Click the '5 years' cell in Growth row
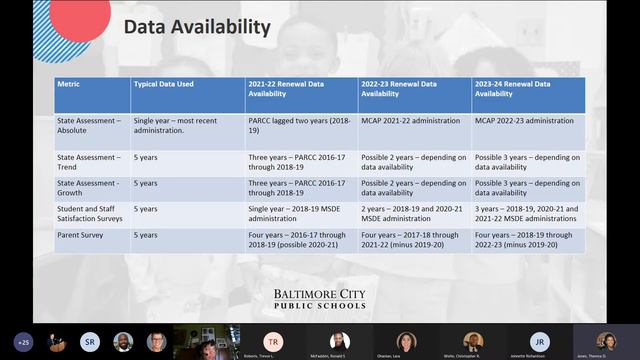The height and width of the screenshot is (360, 640). 188,189
